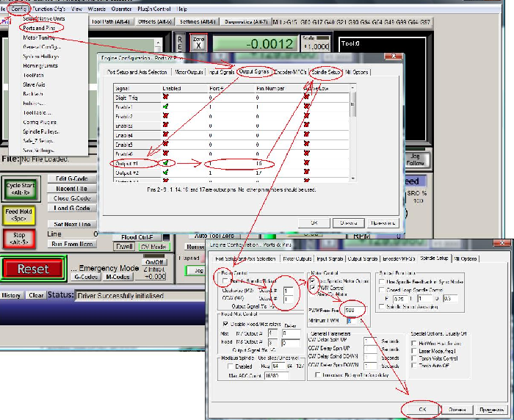Image resolution: width=514 pixels, height=420 pixels.
Task: Toggle Active Low mark in Digit Trig row
Action: [x=306, y=97]
